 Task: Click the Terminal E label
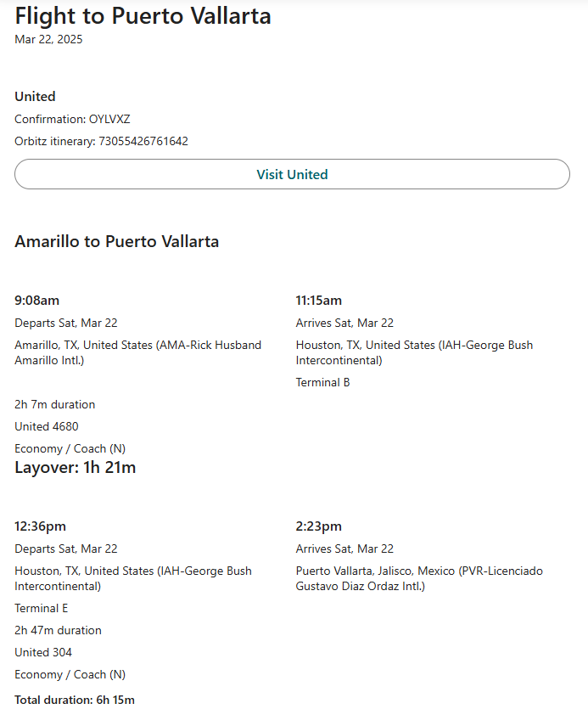tap(41, 608)
